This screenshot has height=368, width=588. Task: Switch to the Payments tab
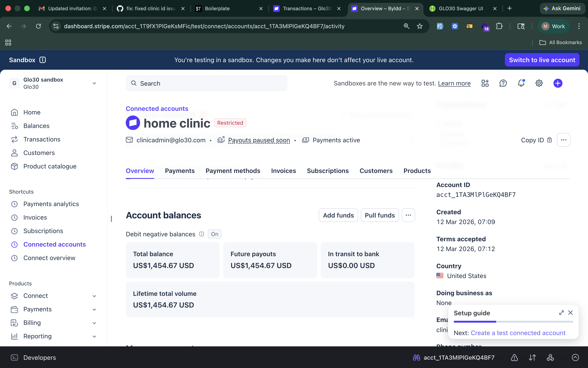180,171
